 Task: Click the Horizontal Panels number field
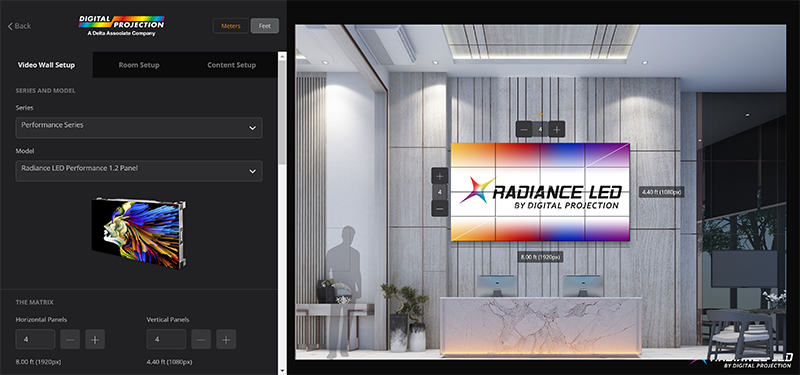point(35,339)
